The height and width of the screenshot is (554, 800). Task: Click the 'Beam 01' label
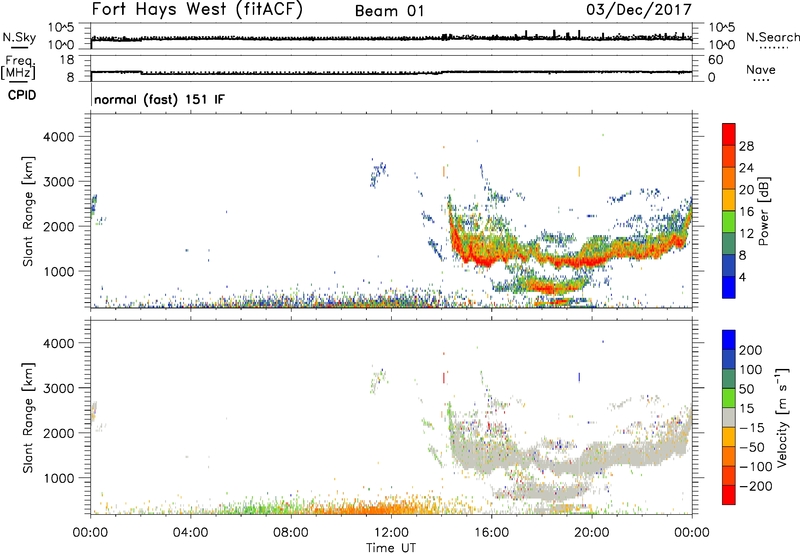coord(389,11)
